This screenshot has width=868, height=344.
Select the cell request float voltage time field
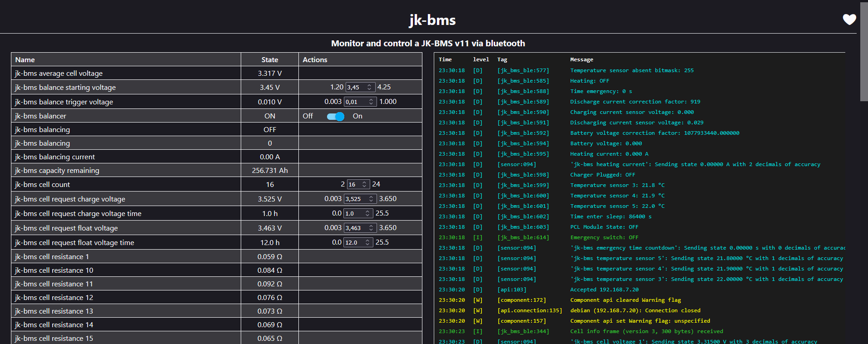354,242
